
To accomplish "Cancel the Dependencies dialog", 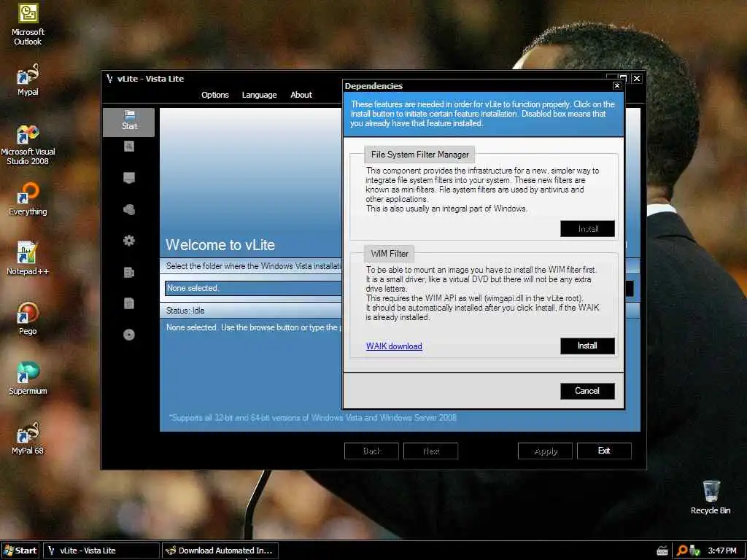I will 587,391.
